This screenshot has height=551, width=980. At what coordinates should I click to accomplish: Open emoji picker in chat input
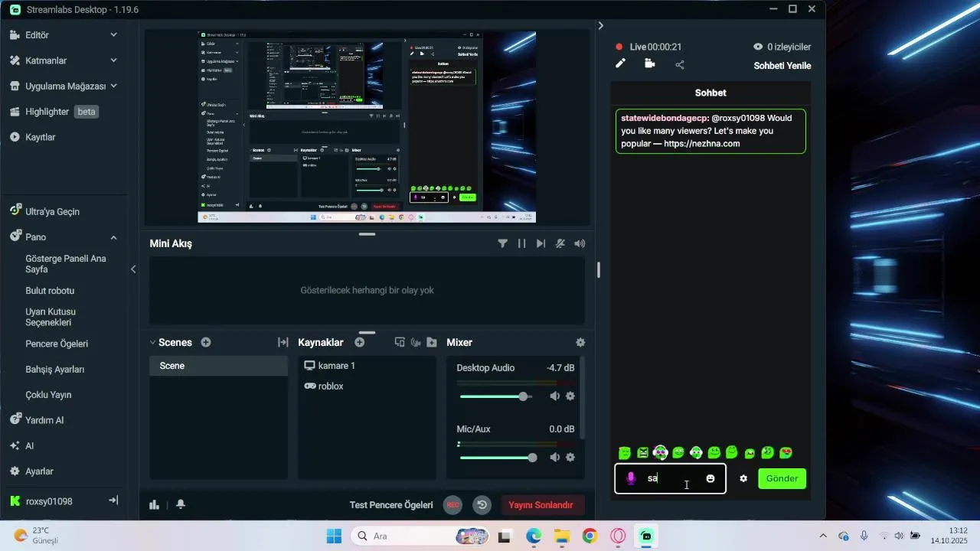pyautogui.click(x=710, y=478)
